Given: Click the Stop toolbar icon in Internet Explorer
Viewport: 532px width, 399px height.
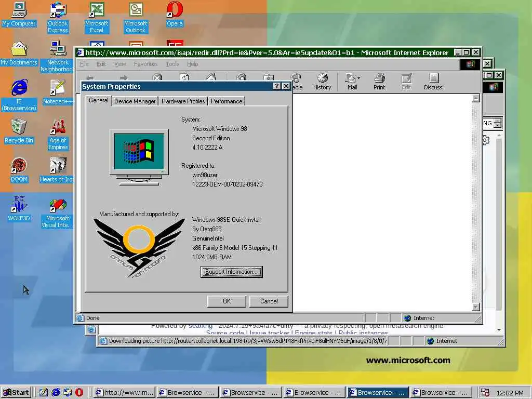Looking at the screenshot, I should (157, 77).
